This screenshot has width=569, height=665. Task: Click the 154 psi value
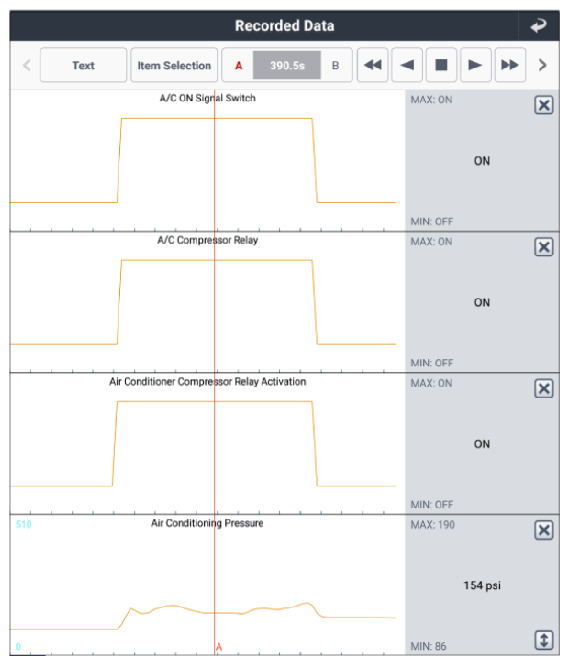click(482, 586)
